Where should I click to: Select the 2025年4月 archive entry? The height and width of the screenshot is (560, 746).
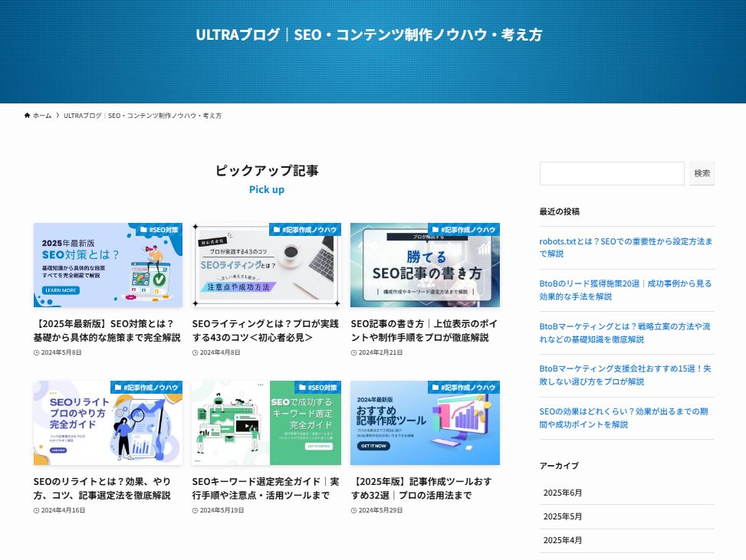pos(563,540)
